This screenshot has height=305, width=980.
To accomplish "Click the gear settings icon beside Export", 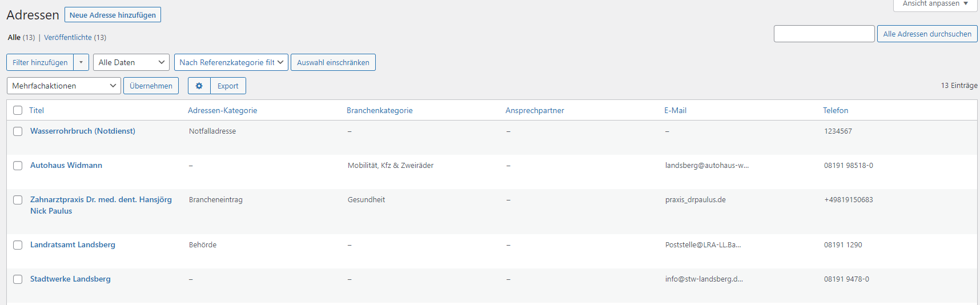I will (x=199, y=86).
